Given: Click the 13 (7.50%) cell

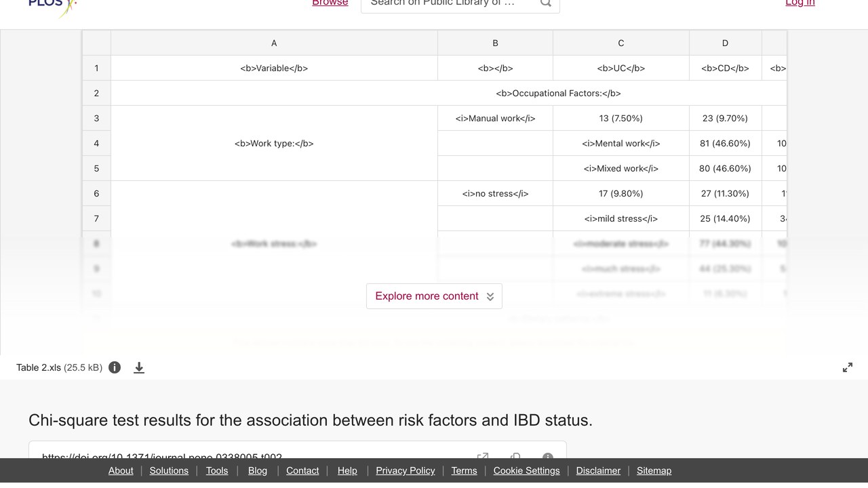Looking at the screenshot, I should pyautogui.click(x=621, y=118).
